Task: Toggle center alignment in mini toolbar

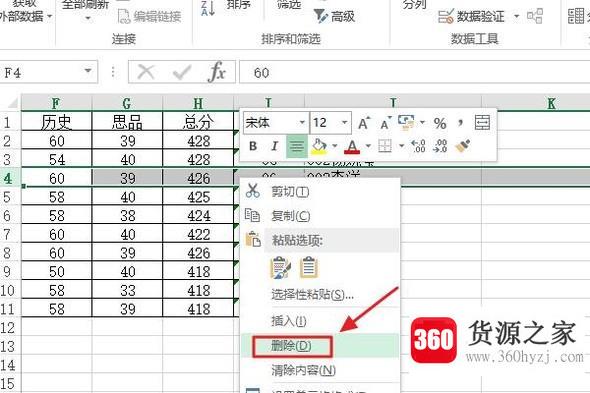Action: pos(297,146)
